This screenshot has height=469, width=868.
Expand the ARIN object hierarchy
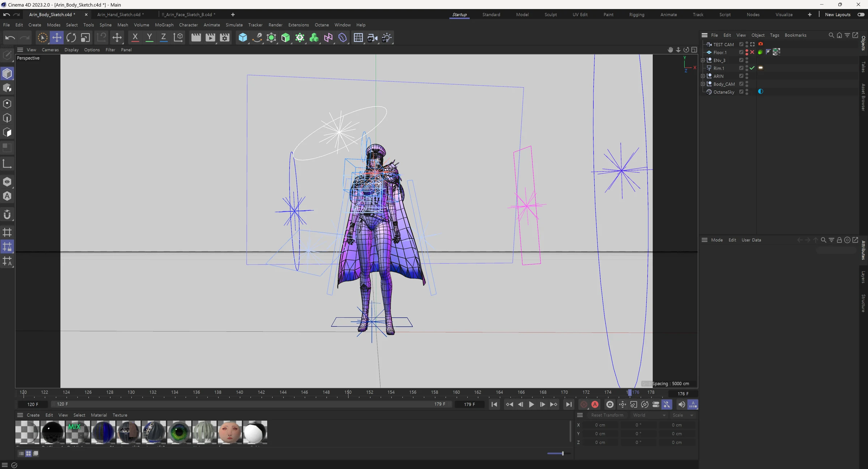pyautogui.click(x=703, y=76)
